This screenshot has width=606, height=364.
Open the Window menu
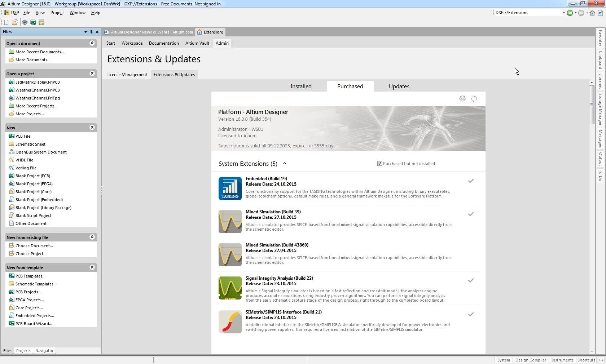tap(77, 13)
